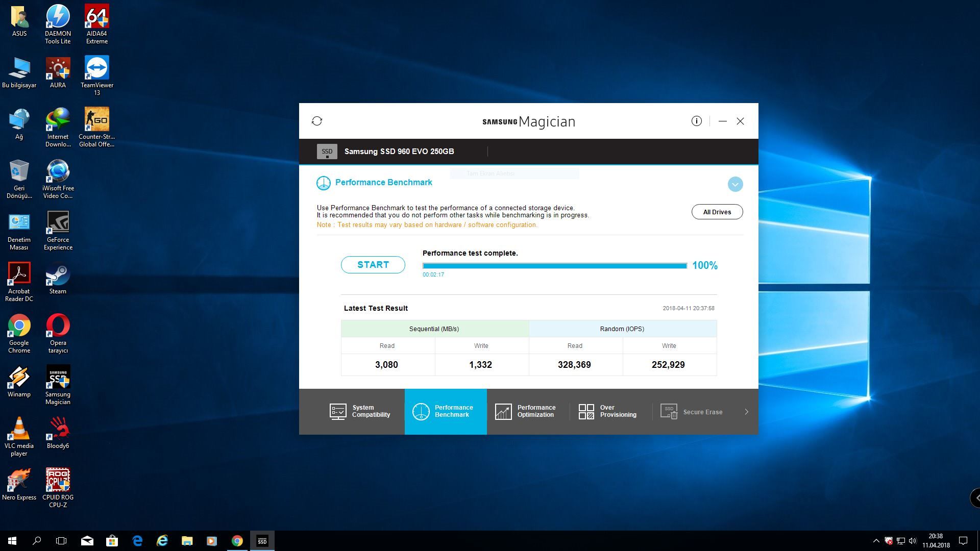Click Samsung SSD taskbar icon
980x551 pixels.
(x=262, y=541)
